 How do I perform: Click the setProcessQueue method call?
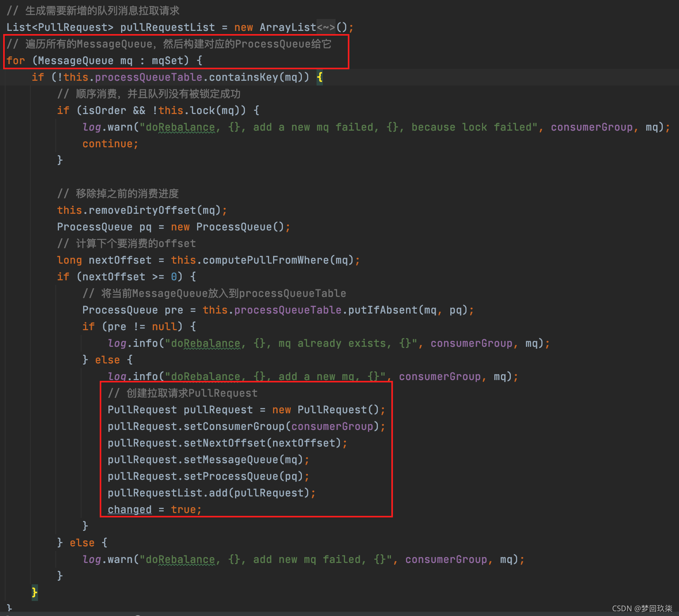[x=231, y=476]
